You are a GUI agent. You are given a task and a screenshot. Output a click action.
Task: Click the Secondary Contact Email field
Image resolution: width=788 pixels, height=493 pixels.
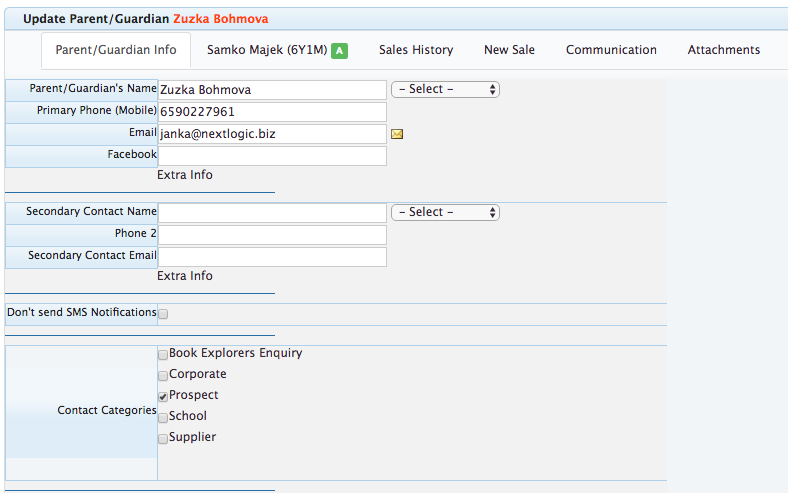point(272,257)
